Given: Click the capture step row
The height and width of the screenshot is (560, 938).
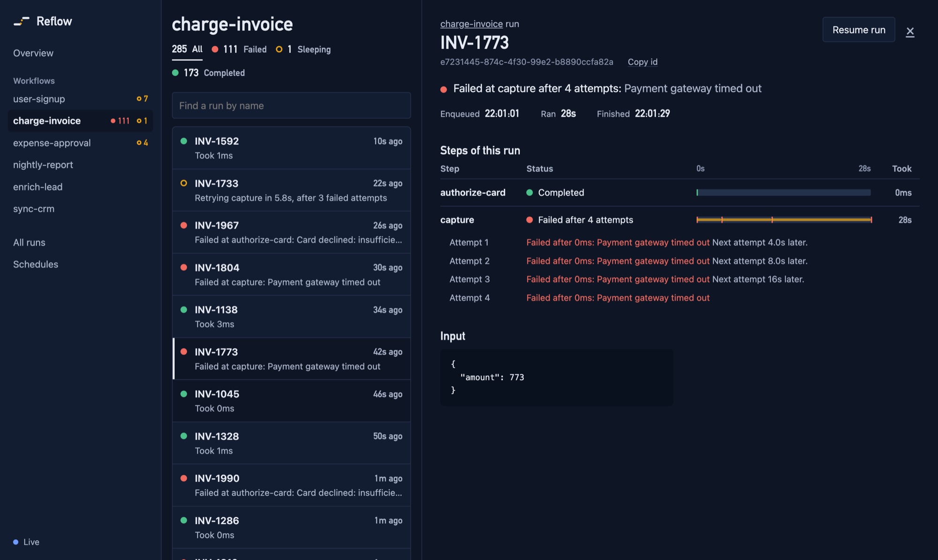Looking at the screenshot, I should click(x=680, y=220).
